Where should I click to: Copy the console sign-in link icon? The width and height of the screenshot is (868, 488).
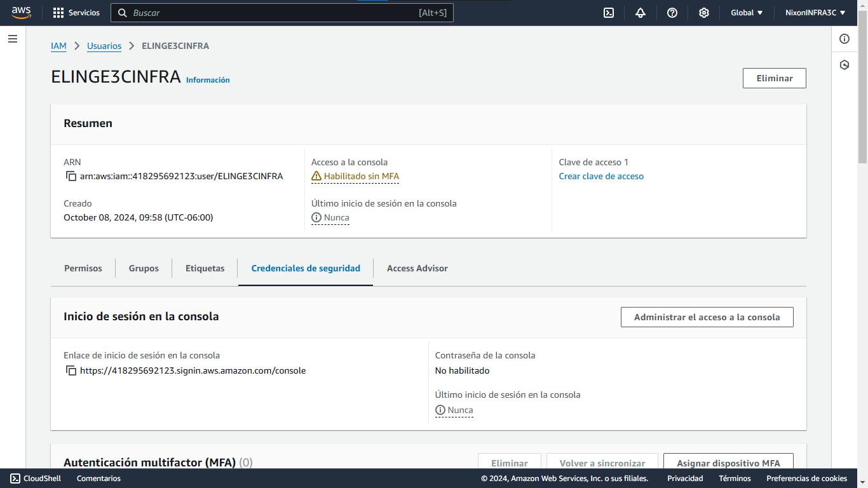tap(71, 370)
